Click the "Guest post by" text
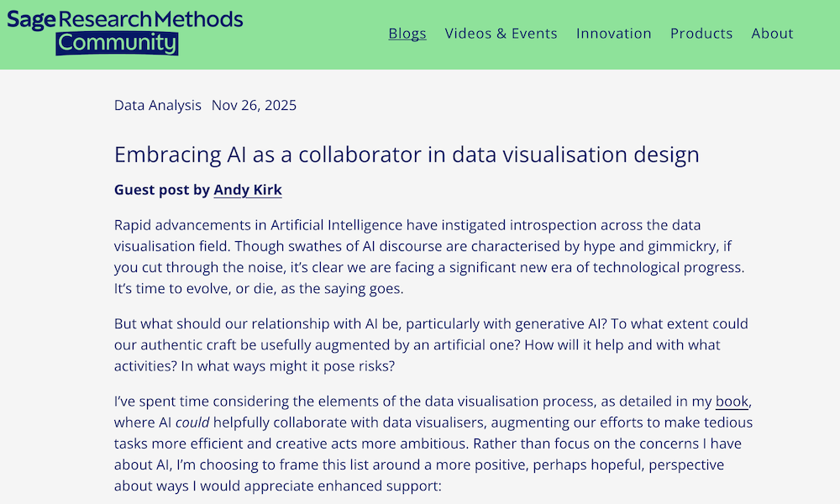840x504 pixels. coord(162,190)
